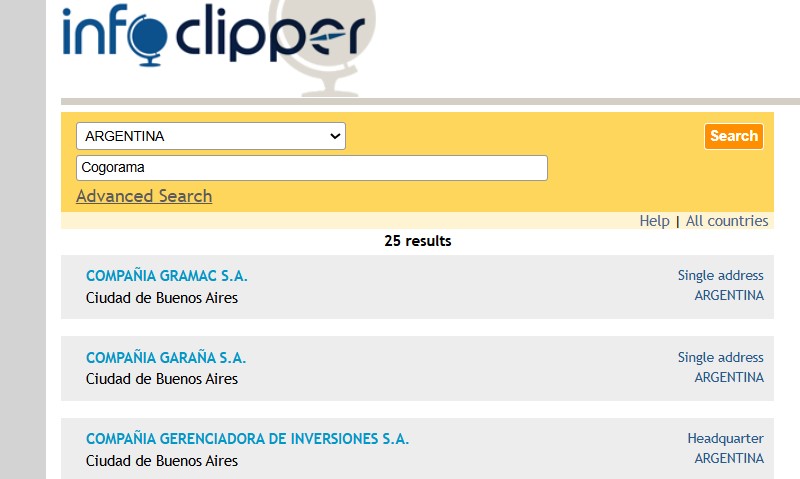Screen dimensions: 800x479
Task: Click 'Ciudad de Buenos Aires' under GARAÑA
Action: (162, 379)
